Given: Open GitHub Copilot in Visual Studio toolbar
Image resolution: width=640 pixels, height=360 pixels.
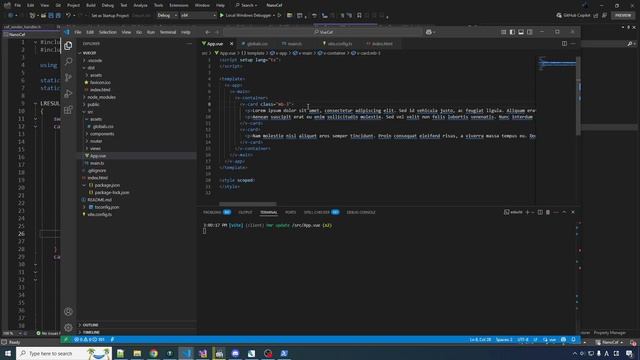Looking at the screenshot, I should coord(573,16).
